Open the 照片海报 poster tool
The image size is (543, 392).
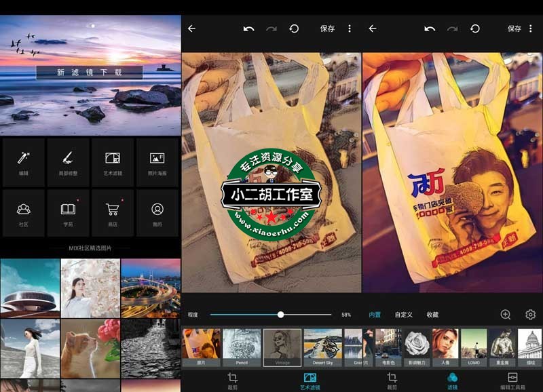[x=157, y=162]
